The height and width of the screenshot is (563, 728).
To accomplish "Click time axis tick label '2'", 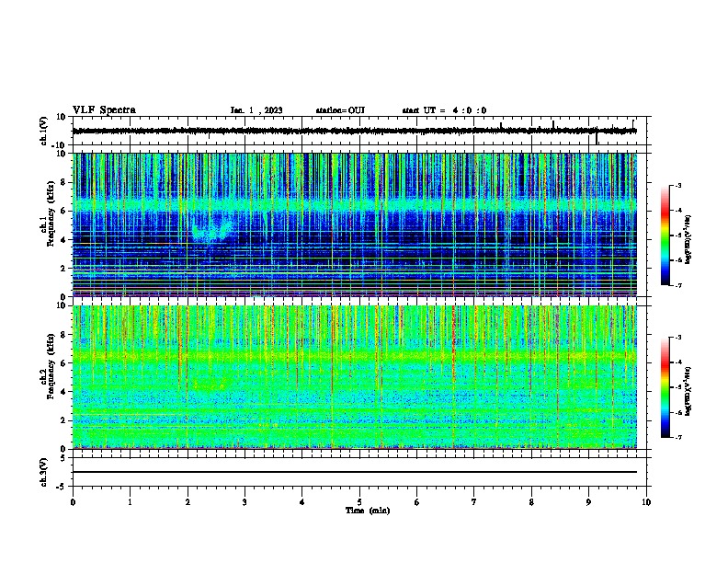I will tap(188, 502).
